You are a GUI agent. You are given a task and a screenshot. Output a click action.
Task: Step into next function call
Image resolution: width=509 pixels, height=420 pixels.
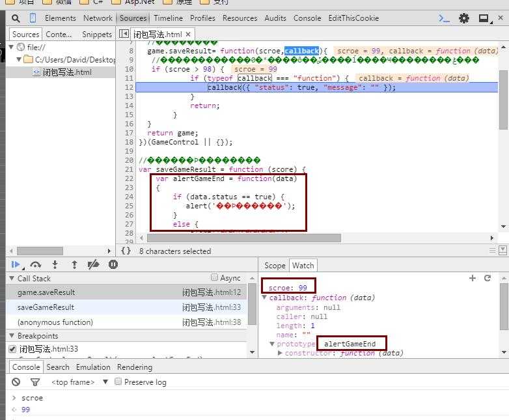55,265
